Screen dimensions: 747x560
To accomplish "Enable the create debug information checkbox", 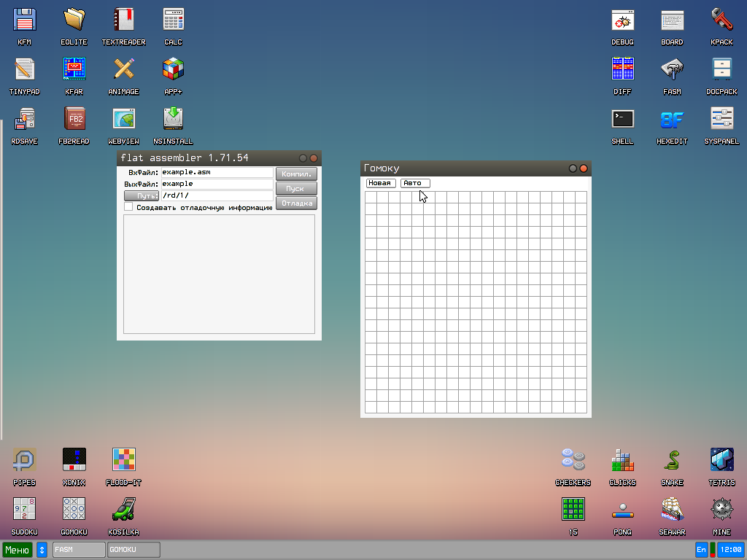I will tap(128, 206).
